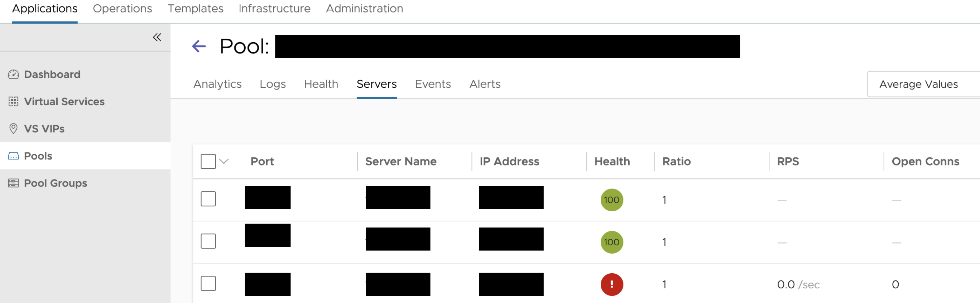Sort the table by Health column header

coord(612,161)
